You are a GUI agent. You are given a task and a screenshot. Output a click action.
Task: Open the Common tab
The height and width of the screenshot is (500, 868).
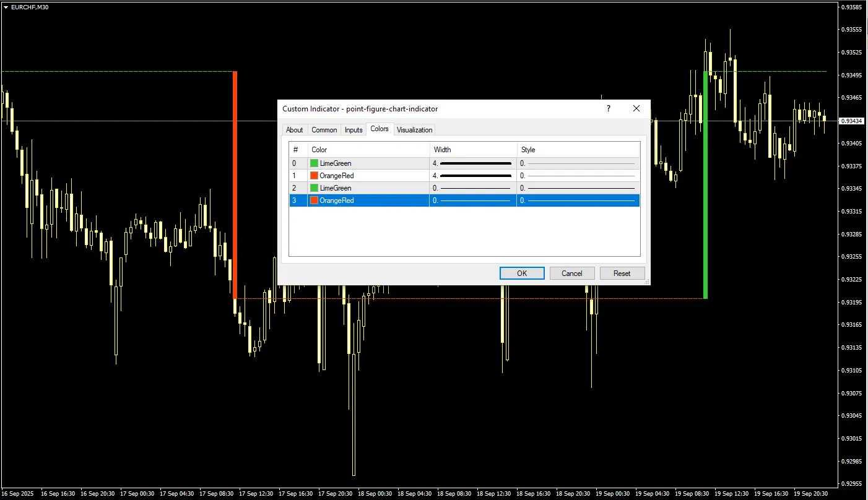324,130
